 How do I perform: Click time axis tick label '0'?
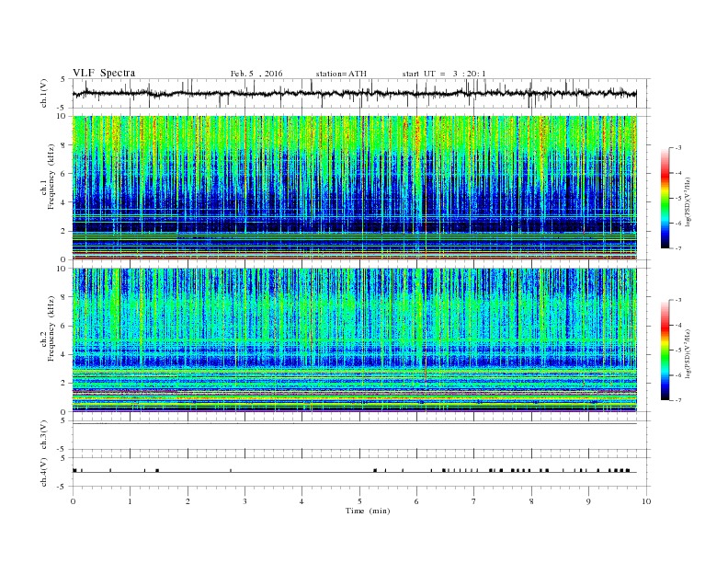tap(73, 501)
